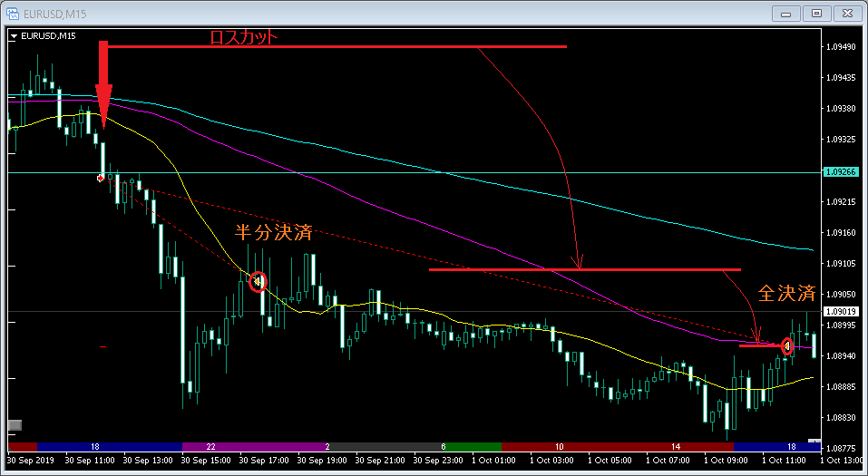Click the 1.09490 price scale value
Screen dimensions: 868x476
tap(840, 47)
